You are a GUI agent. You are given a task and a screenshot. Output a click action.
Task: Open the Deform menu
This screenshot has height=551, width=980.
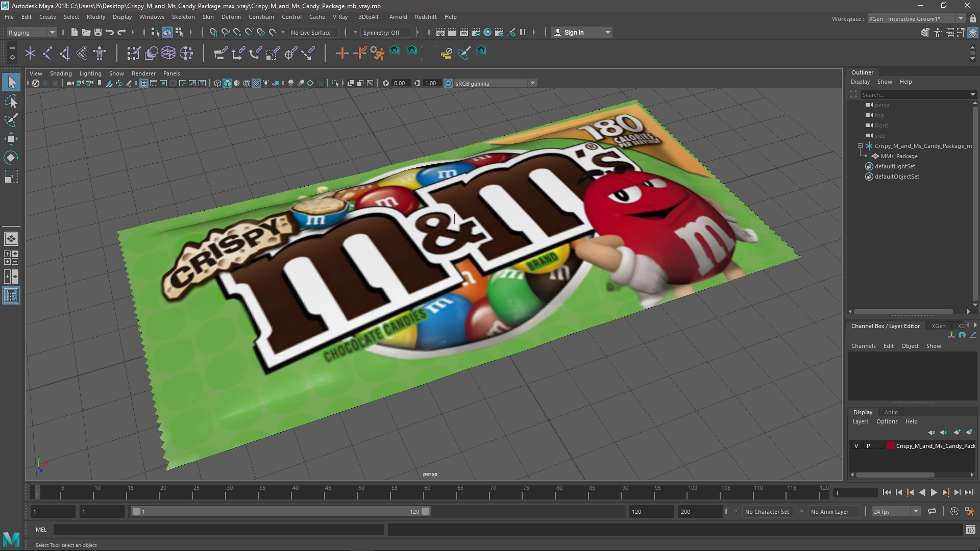231,17
